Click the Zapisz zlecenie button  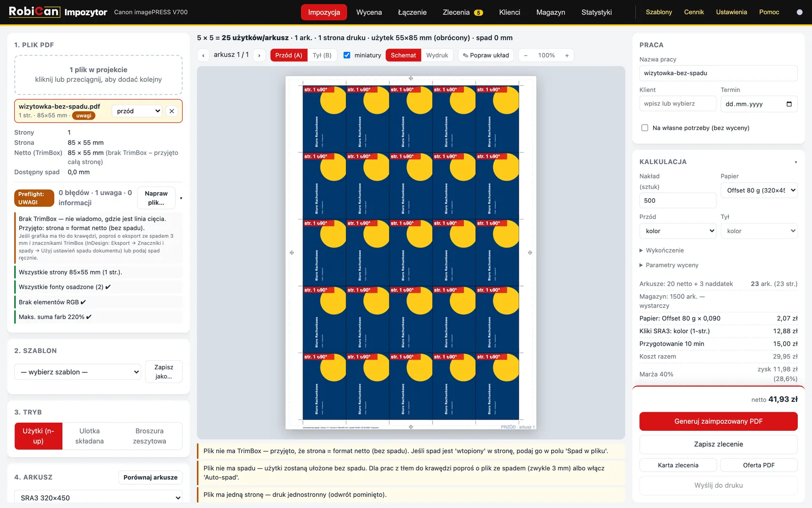pyautogui.click(x=718, y=444)
